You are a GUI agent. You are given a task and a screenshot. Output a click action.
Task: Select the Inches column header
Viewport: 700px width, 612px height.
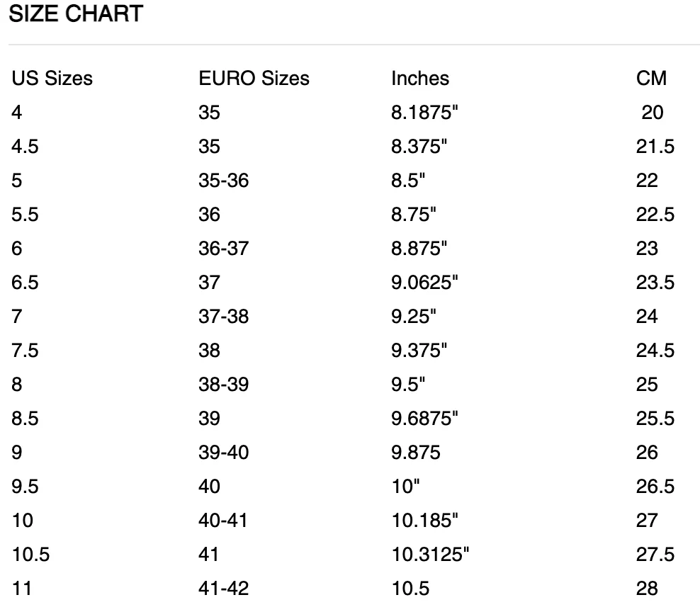coord(420,78)
